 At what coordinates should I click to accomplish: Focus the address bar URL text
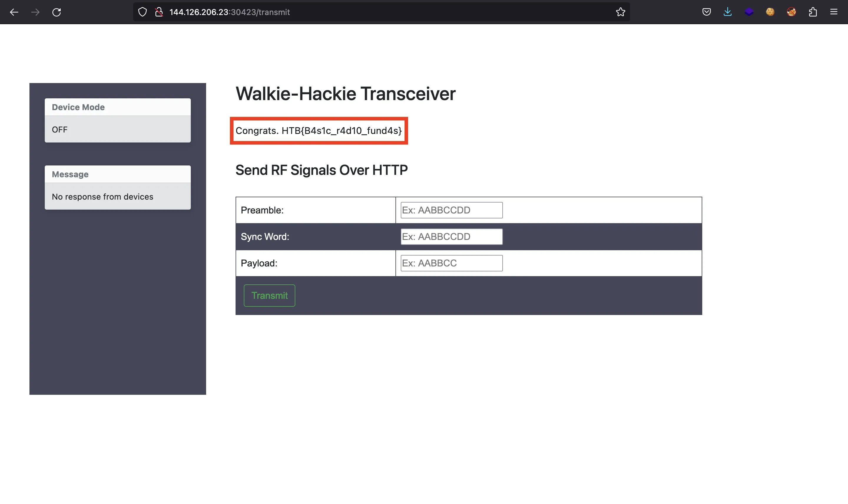point(230,12)
